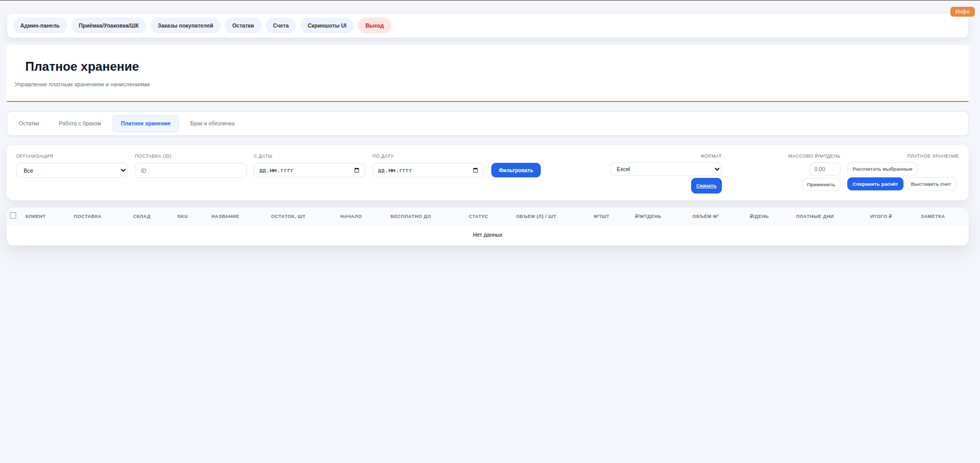The width and height of the screenshot is (980, 463).
Task: Click the Массово ₽/м³/день value field
Action: pyautogui.click(x=824, y=169)
